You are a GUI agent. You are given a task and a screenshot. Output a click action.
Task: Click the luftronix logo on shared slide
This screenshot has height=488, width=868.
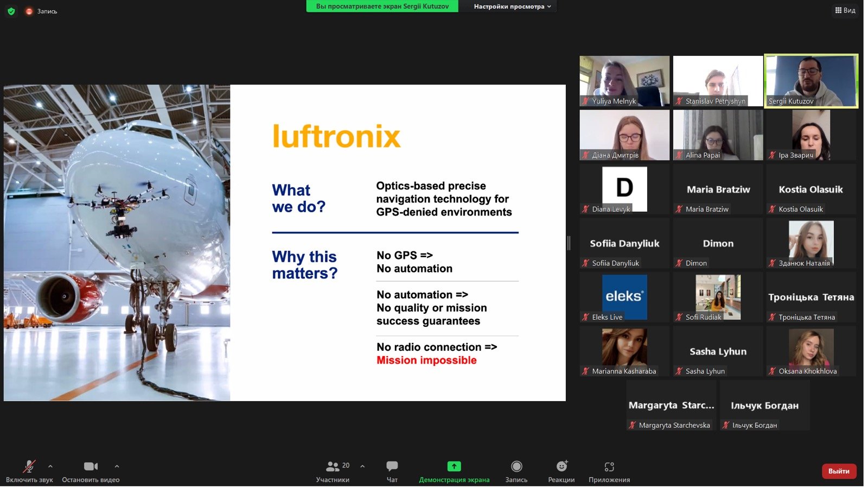point(336,136)
